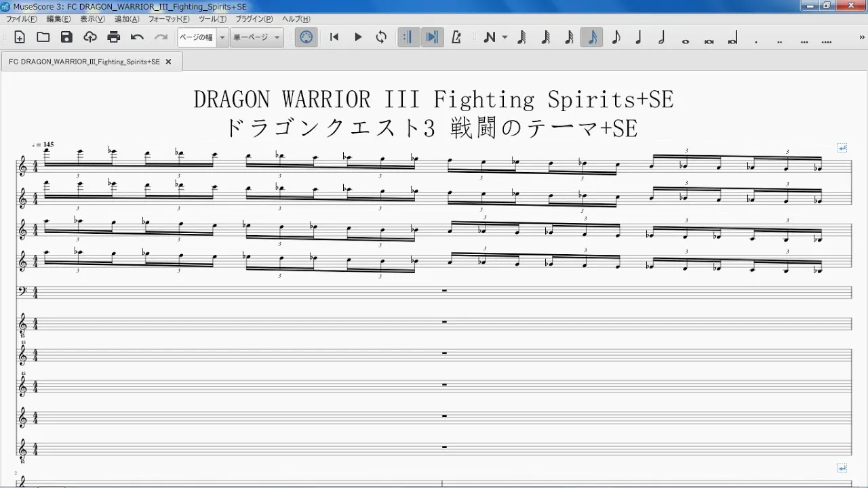868x488 pixels.
Task: Select the treble clef of the top staff
Action: click(22, 167)
